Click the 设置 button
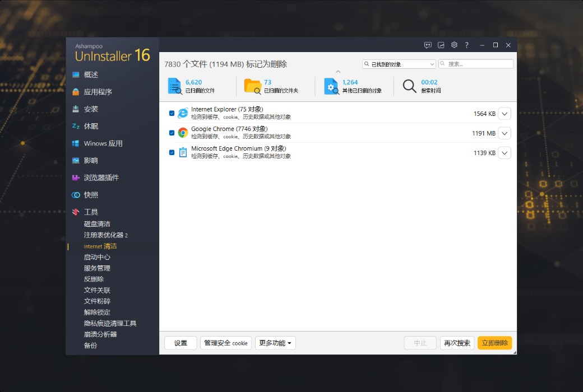The height and width of the screenshot is (392, 583). point(181,343)
